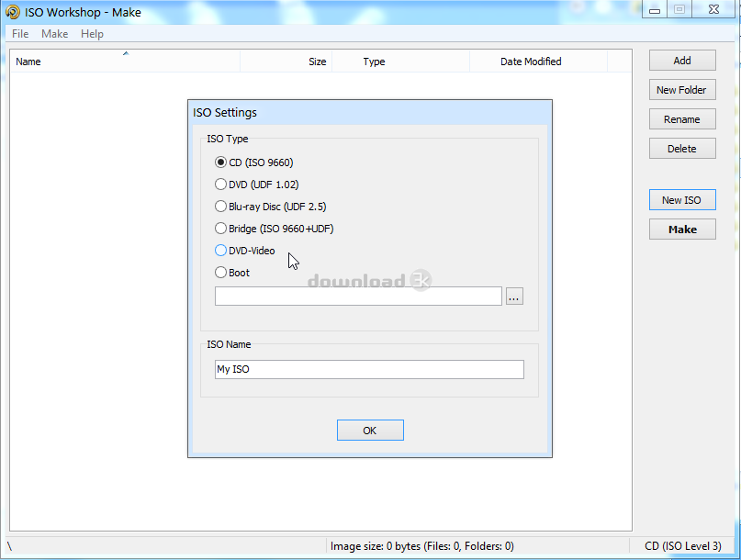Open the Help menu
Screen dimensions: 741x560
[92, 34]
